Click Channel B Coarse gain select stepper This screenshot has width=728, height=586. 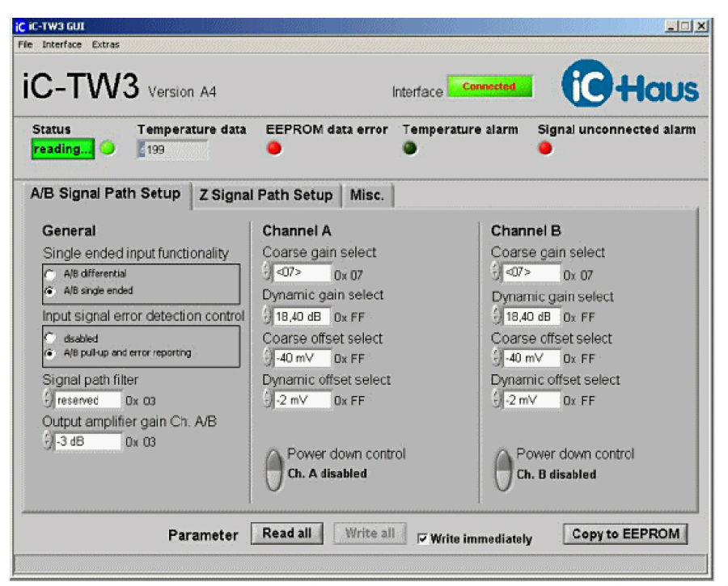coord(496,271)
